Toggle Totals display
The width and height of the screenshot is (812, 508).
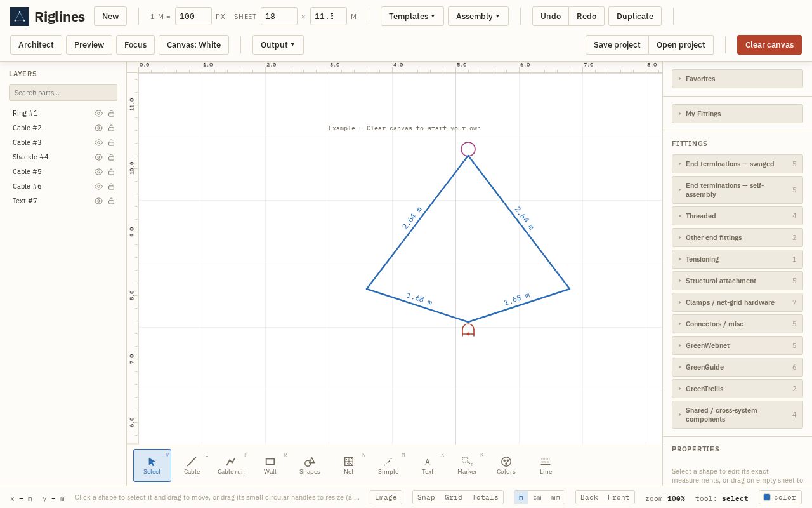(485, 497)
